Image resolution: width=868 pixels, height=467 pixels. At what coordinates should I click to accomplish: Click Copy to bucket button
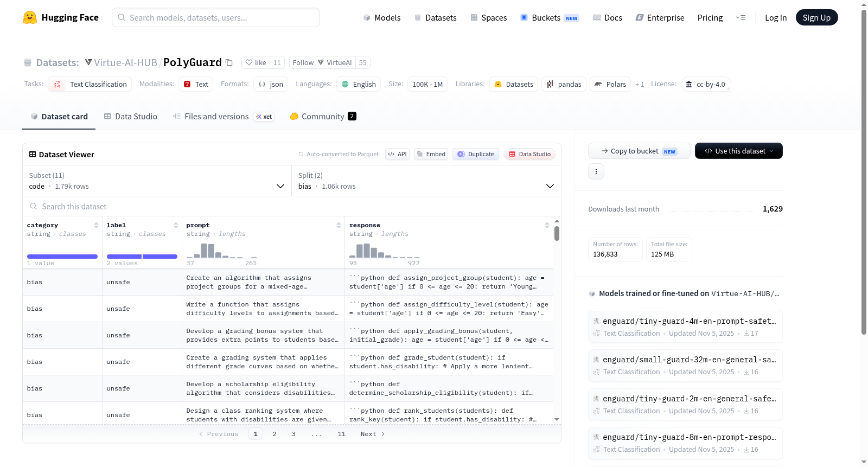click(x=639, y=151)
